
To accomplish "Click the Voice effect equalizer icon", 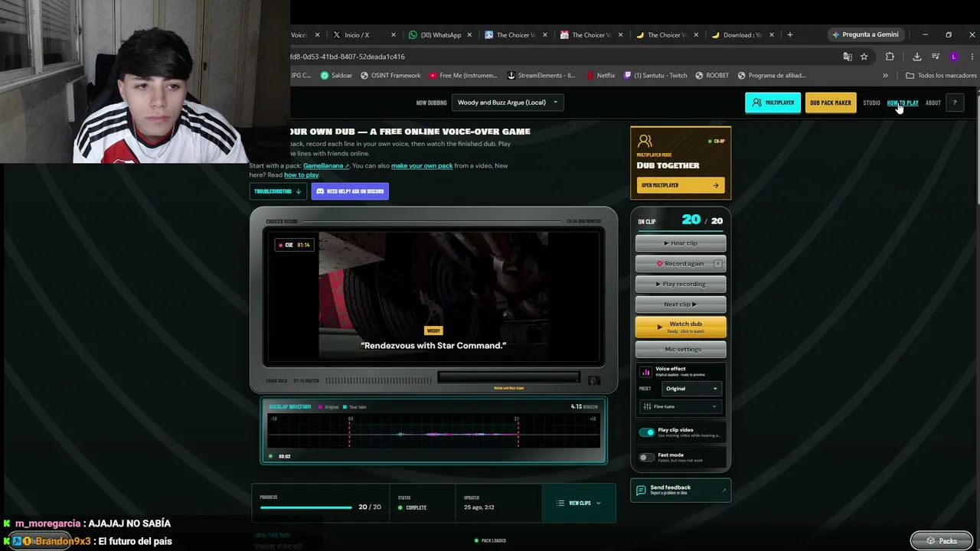I will (645, 372).
